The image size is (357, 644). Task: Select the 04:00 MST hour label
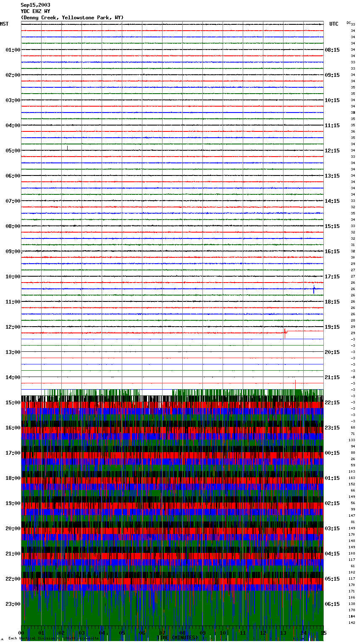click(x=13, y=126)
